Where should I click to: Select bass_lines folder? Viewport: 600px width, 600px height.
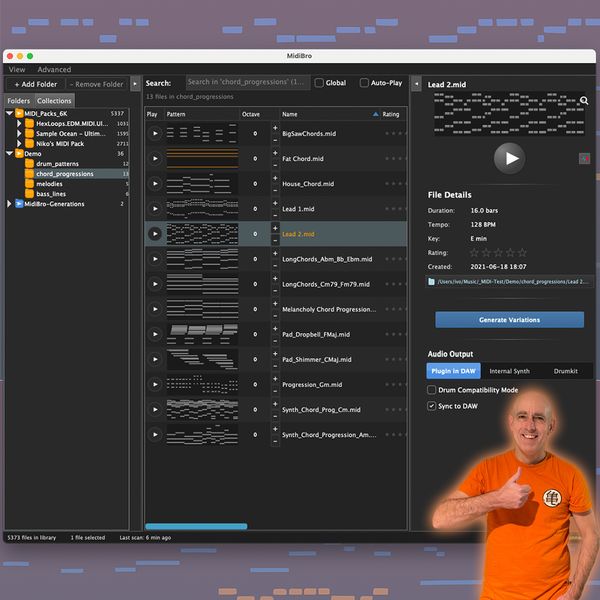[x=51, y=194]
